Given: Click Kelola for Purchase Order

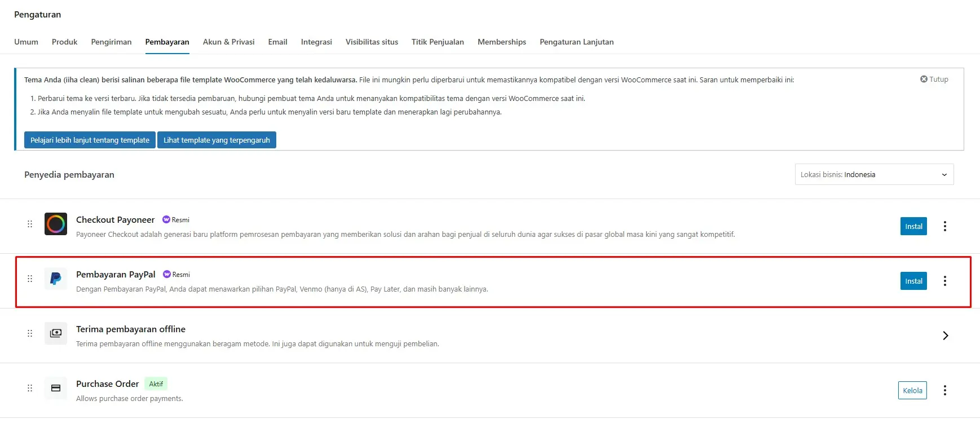Looking at the screenshot, I should tap(912, 390).
